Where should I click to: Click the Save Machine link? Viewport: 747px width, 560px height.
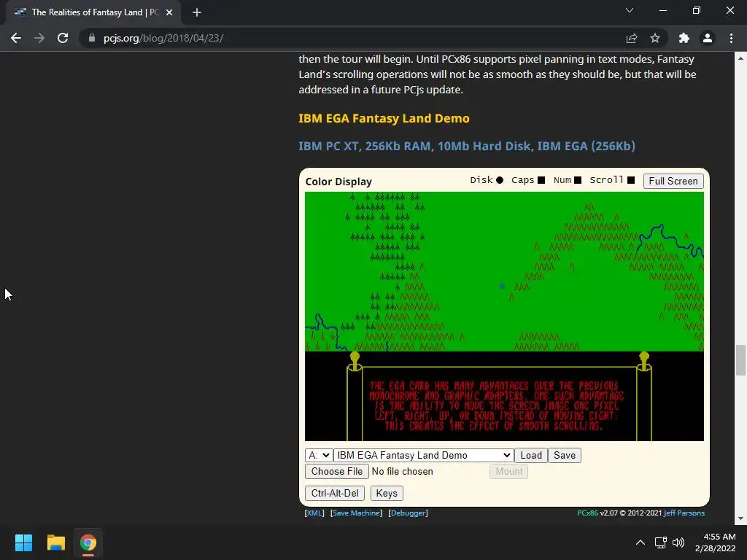coord(356,513)
